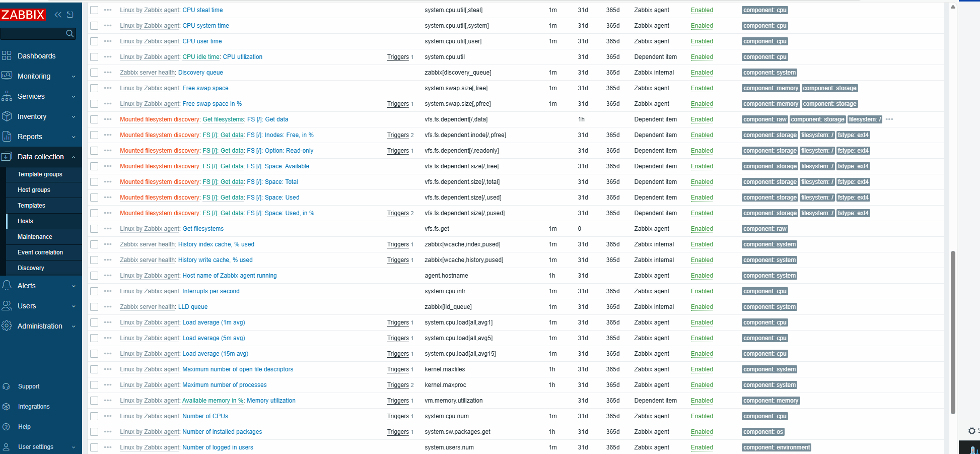Open Mounted filesystem discovery link for Space: Used
Screen dimensions: 980x454
(160, 198)
